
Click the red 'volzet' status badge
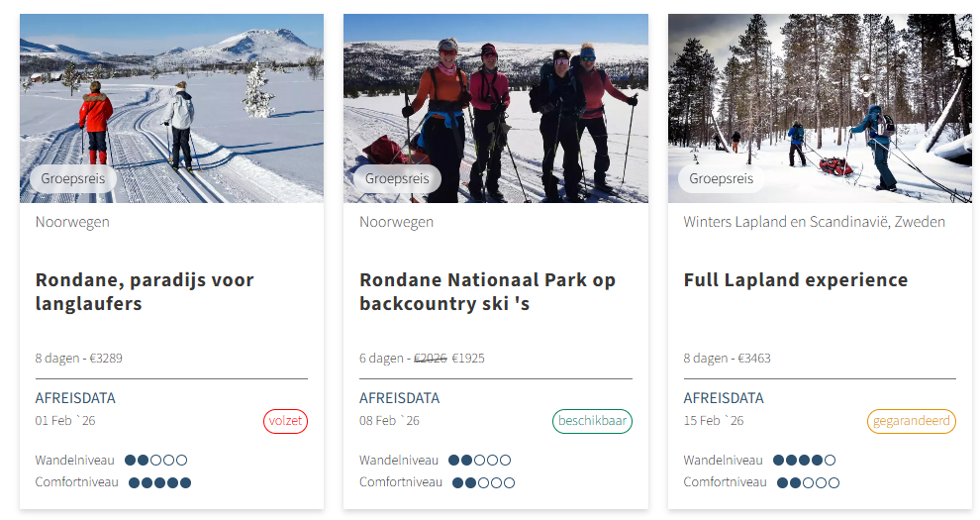[285, 421]
